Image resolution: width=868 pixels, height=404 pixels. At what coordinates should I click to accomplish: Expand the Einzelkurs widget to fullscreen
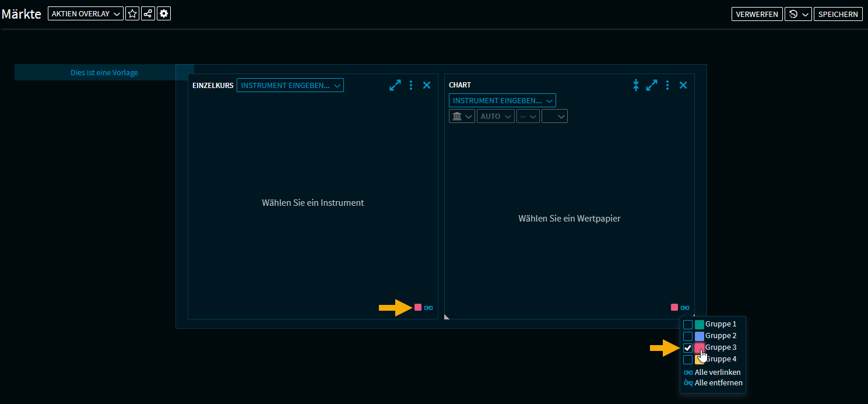[395, 85]
